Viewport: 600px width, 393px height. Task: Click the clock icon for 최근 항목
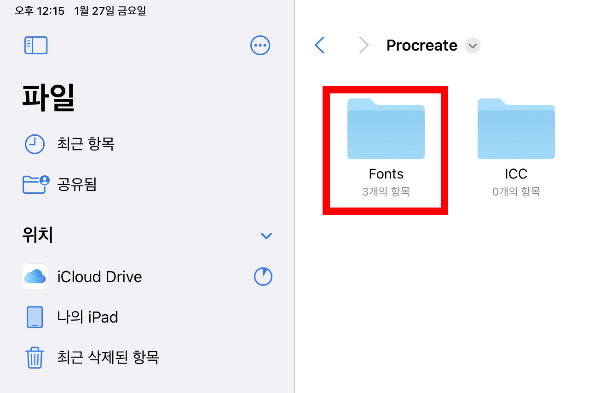[34, 144]
